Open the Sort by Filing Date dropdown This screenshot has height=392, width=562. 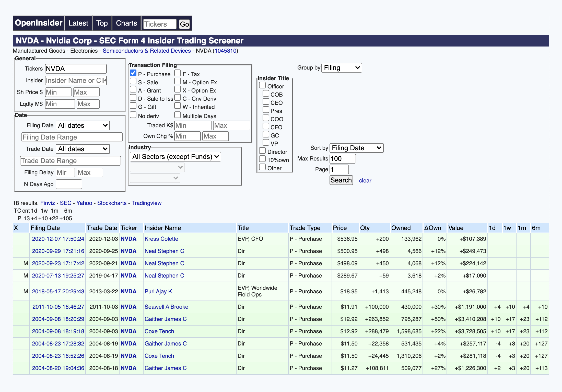356,148
